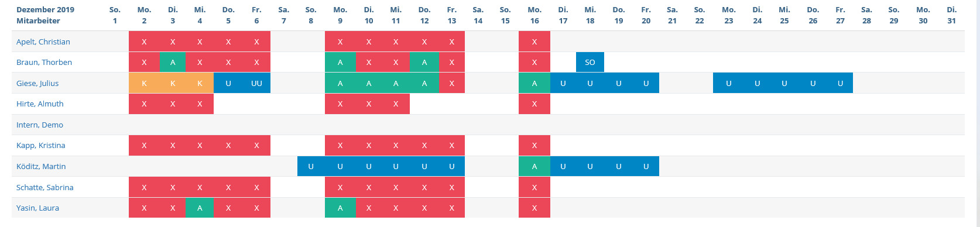980x227 pixels.
Task: Select Köditz, Martin employee link
Action: 41,166
